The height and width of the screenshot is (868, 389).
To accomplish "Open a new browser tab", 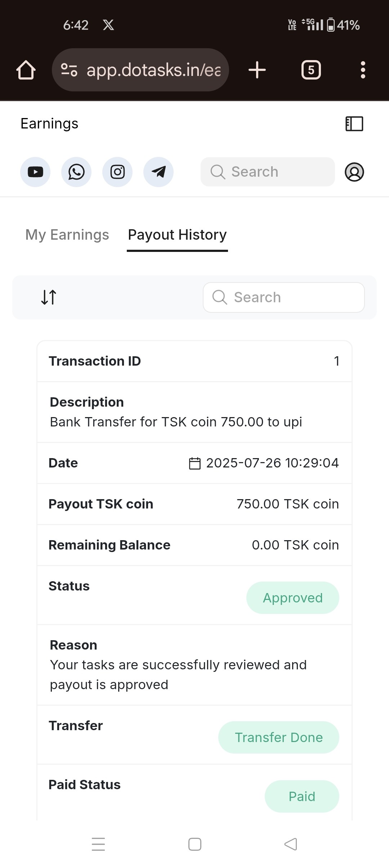I will click(257, 70).
